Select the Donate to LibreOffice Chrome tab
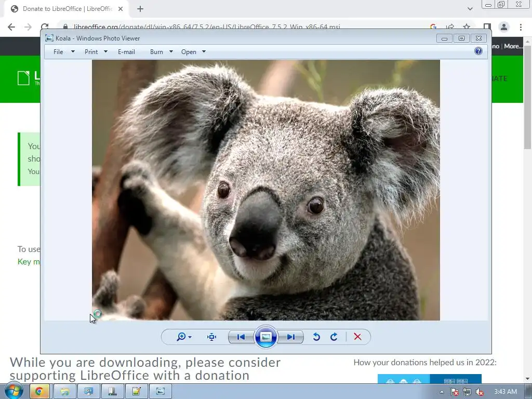 (x=67, y=9)
